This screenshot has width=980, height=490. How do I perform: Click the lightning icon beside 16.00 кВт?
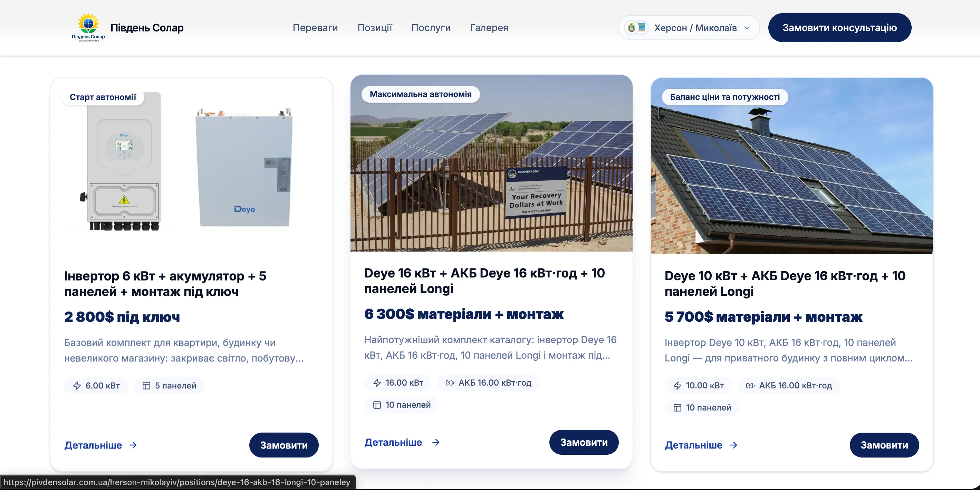tap(377, 383)
